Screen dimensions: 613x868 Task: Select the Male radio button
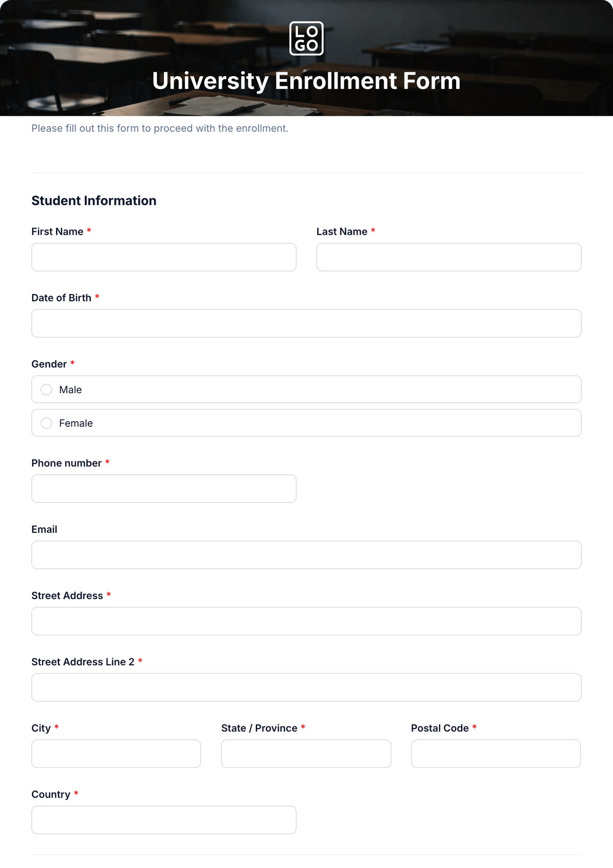46,390
